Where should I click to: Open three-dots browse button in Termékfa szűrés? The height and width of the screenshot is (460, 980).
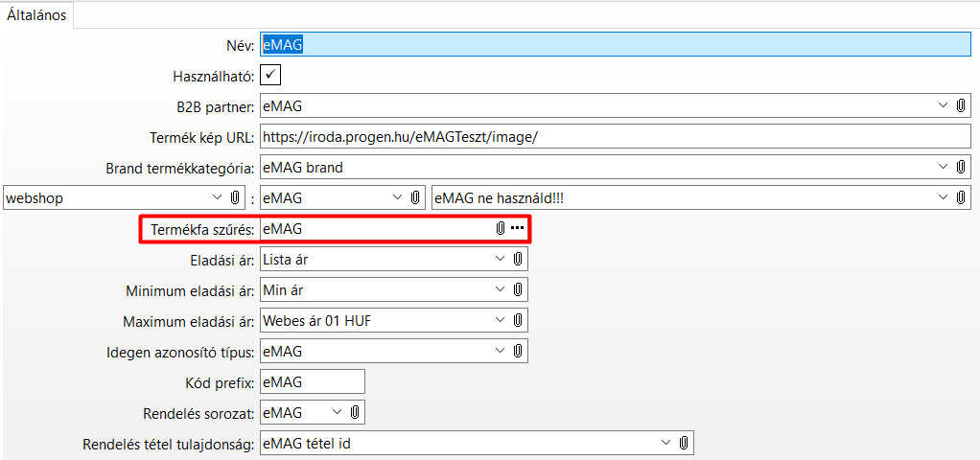point(517,229)
